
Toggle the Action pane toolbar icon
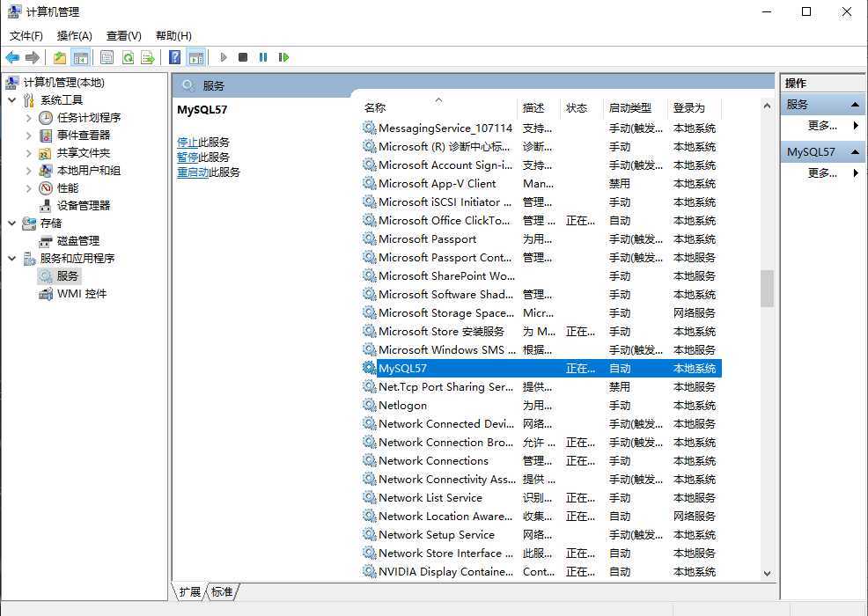click(x=196, y=57)
